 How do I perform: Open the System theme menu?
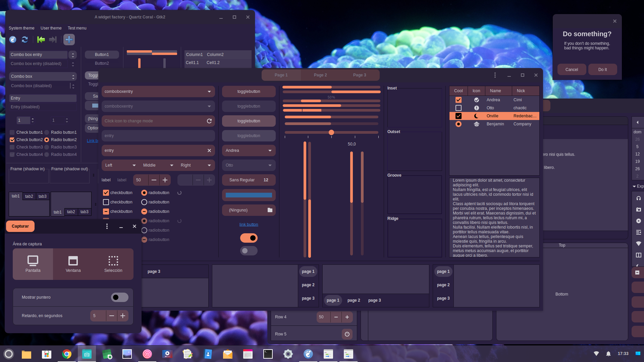[21, 28]
